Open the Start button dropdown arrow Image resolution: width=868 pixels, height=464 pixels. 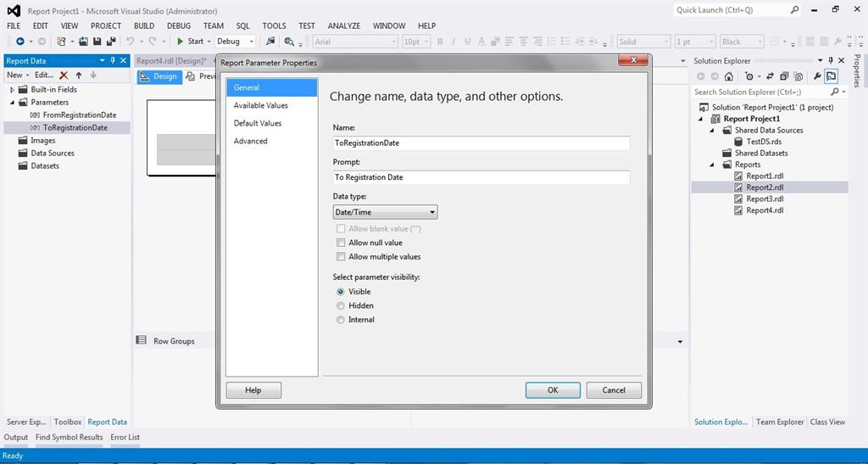click(209, 42)
